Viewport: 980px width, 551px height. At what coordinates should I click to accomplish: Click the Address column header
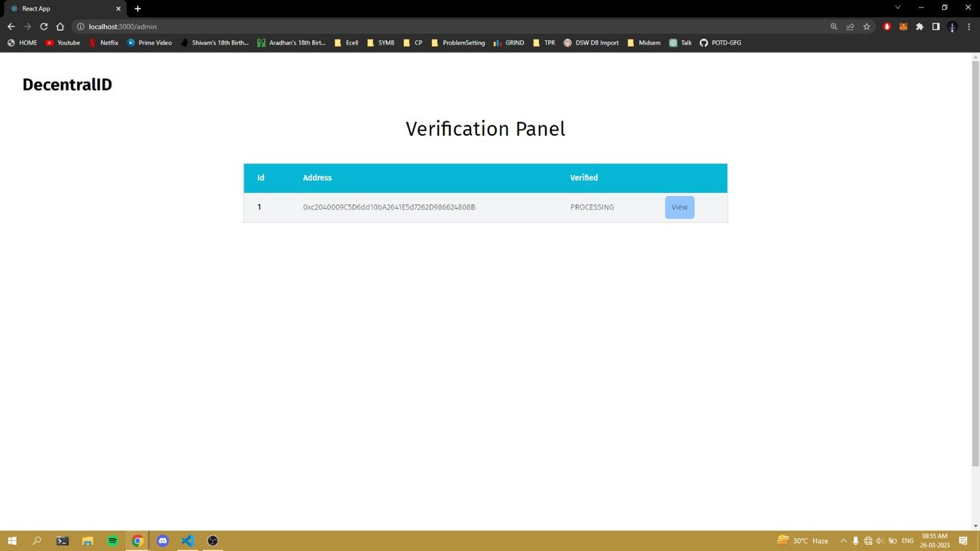pyautogui.click(x=317, y=178)
